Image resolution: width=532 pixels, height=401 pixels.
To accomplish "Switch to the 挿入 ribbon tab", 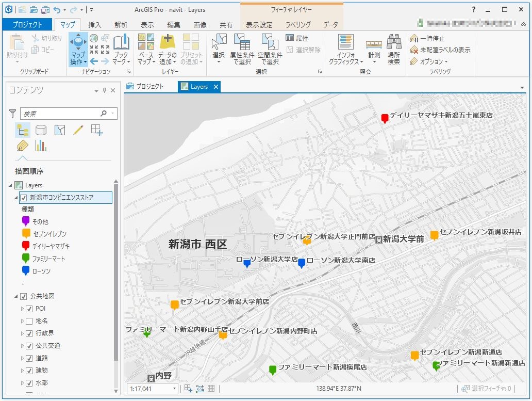I will [95, 25].
